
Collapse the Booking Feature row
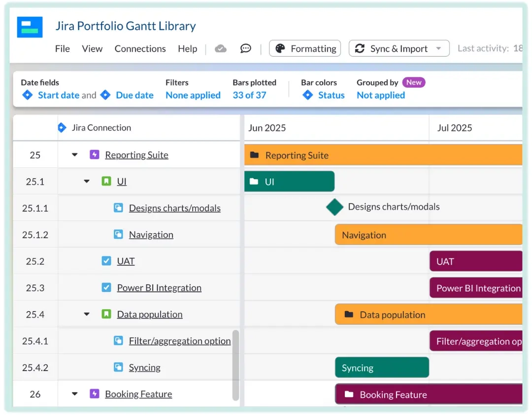coord(74,394)
